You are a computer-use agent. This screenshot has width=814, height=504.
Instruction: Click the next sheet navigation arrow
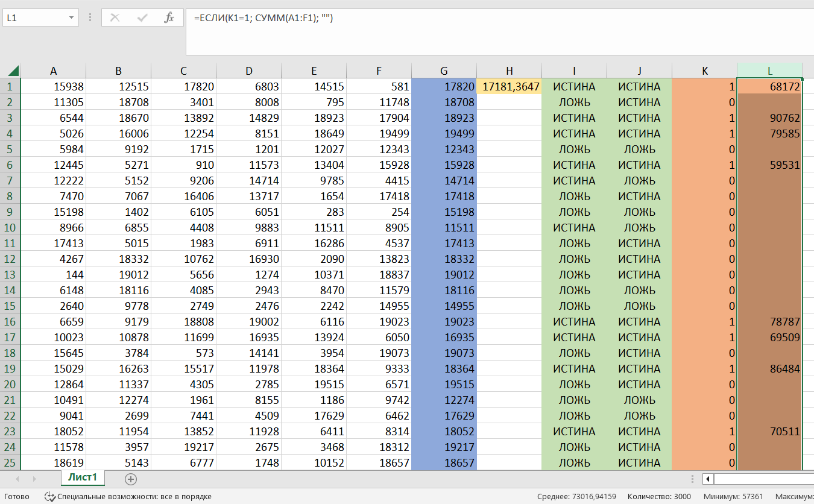tap(34, 479)
